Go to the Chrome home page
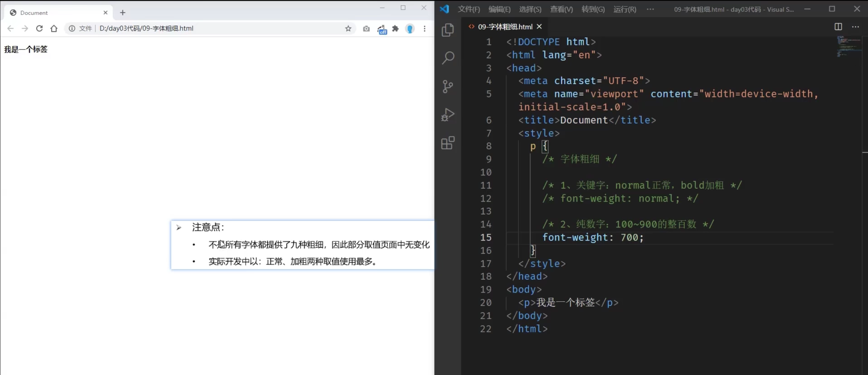868x375 pixels. 54,29
